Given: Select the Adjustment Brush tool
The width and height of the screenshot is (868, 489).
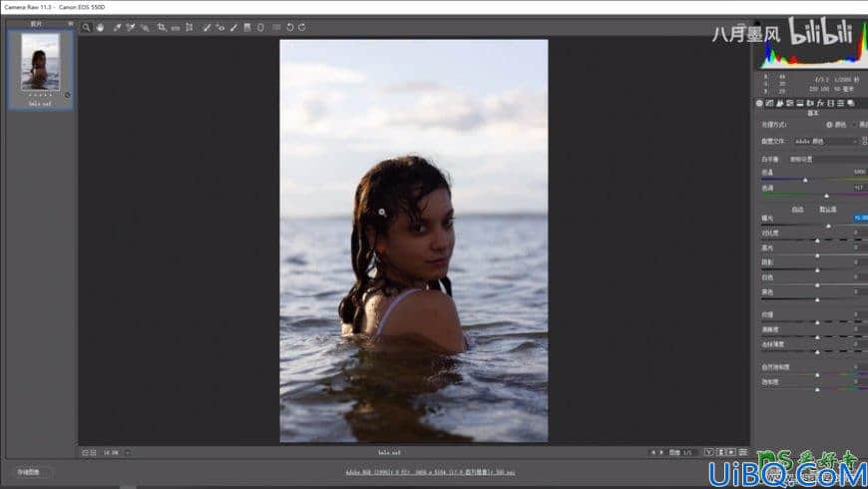Looking at the screenshot, I should (233, 27).
